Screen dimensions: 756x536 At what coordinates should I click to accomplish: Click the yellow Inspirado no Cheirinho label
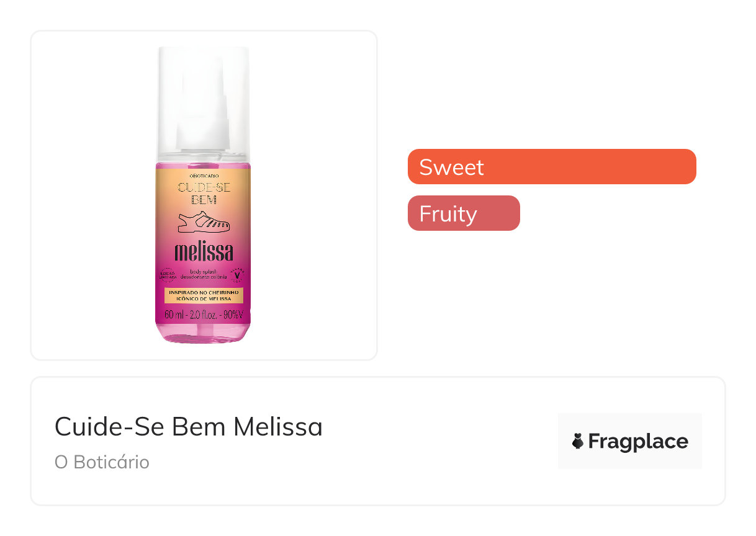coord(204,295)
